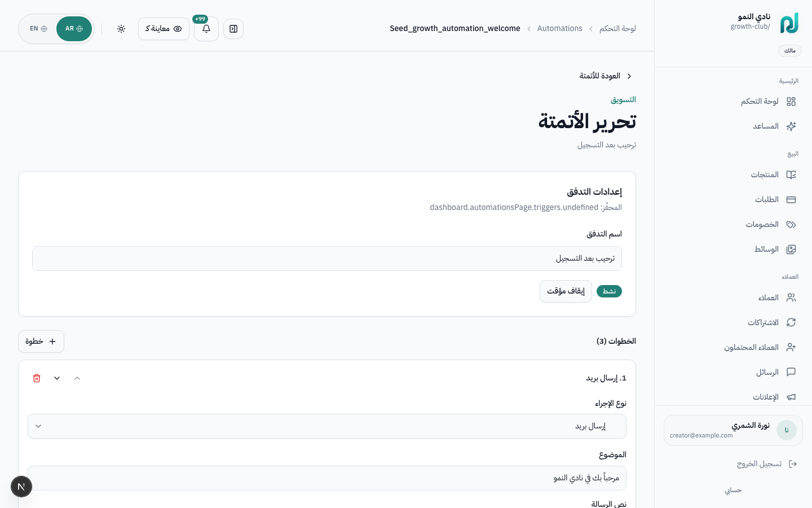The image size is (812, 508).
Task: Toggle sidebar panel icon
Action: click(233, 29)
